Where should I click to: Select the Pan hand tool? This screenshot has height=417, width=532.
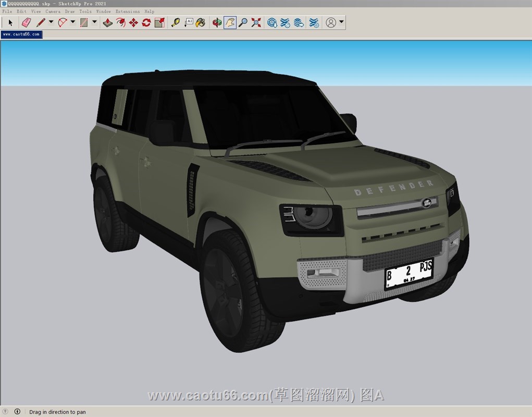230,23
